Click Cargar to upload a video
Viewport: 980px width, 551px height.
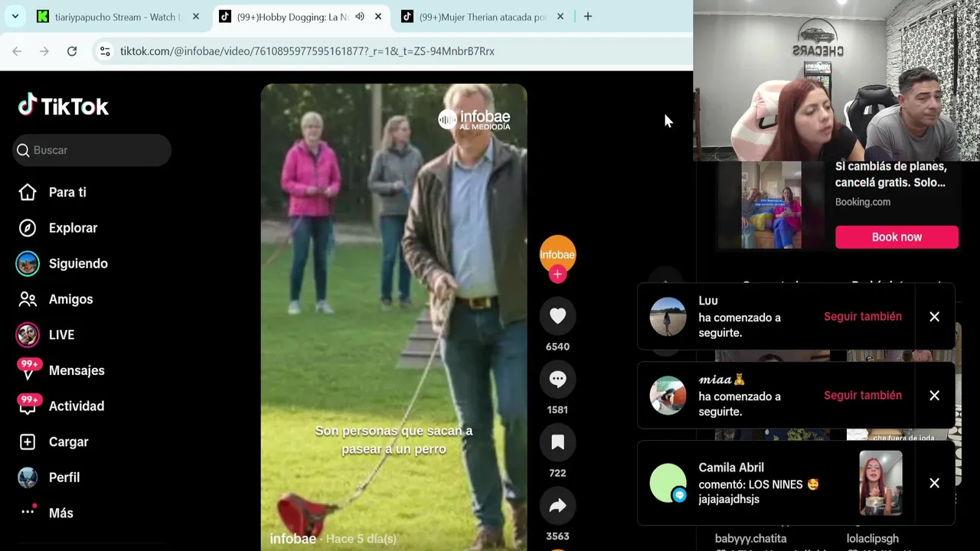(x=68, y=442)
